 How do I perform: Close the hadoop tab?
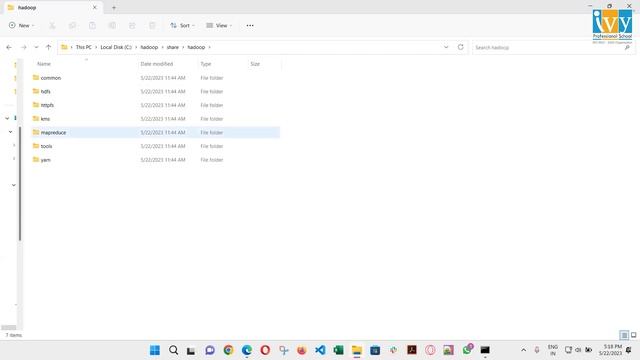point(95,7)
